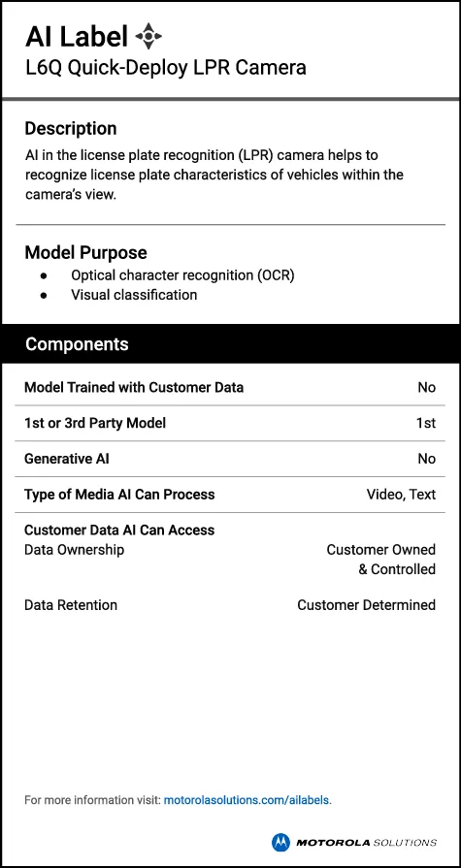Click the Generative AI row label

(x=67, y=459)
